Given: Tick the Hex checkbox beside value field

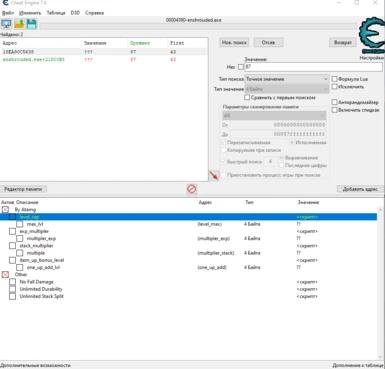Looking at the screenshot, I should point(241,67).
